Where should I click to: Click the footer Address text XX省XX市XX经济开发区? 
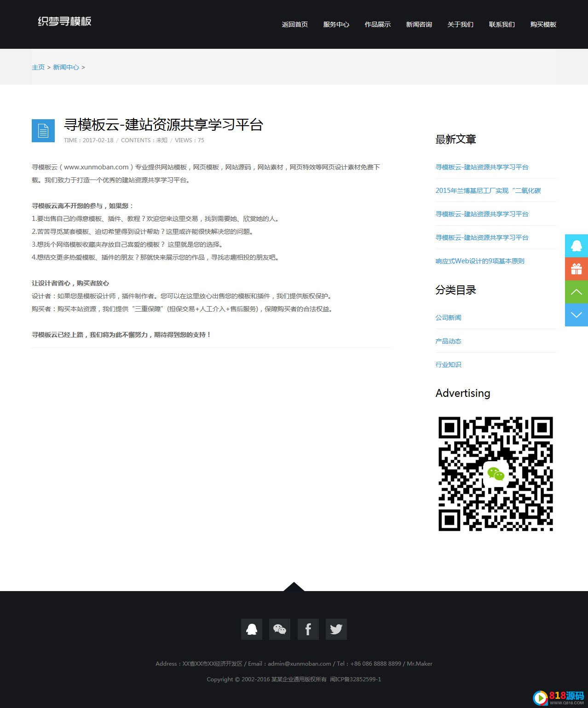pyautogui.click(x=213, y=663)
